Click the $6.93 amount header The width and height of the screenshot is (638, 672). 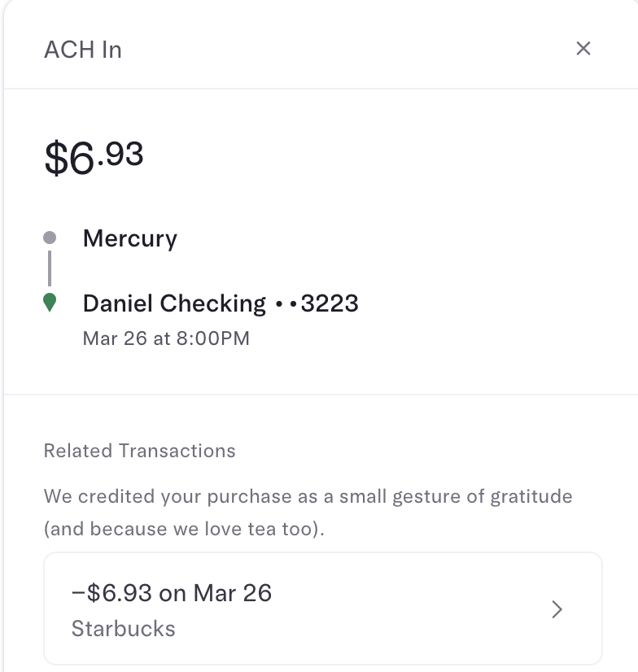[x=94, y=157]
